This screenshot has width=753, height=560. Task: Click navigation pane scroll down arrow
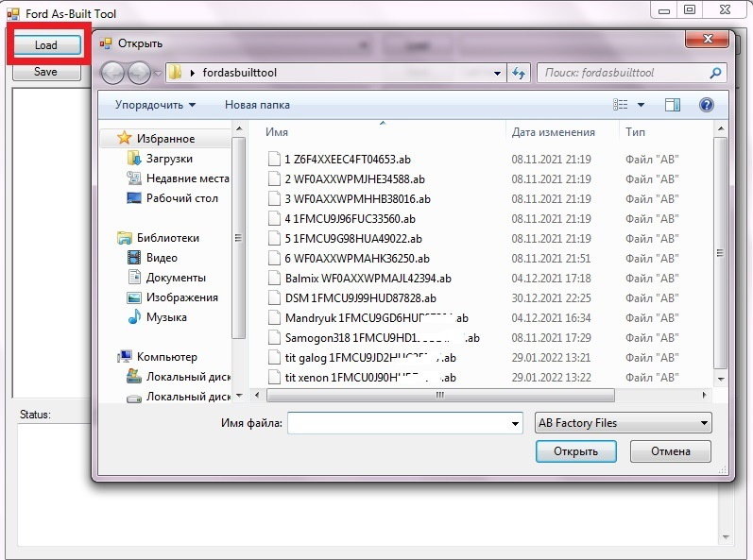point(239,396)
